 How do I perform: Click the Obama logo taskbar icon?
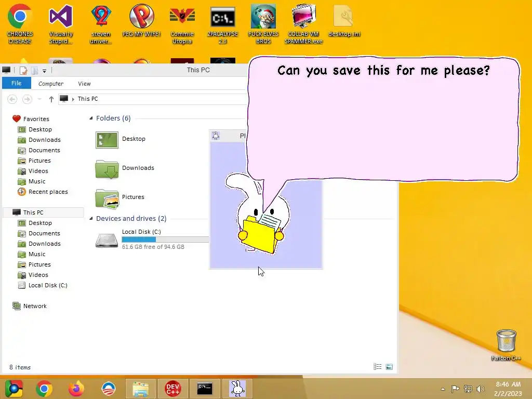(x=109, y=389)
